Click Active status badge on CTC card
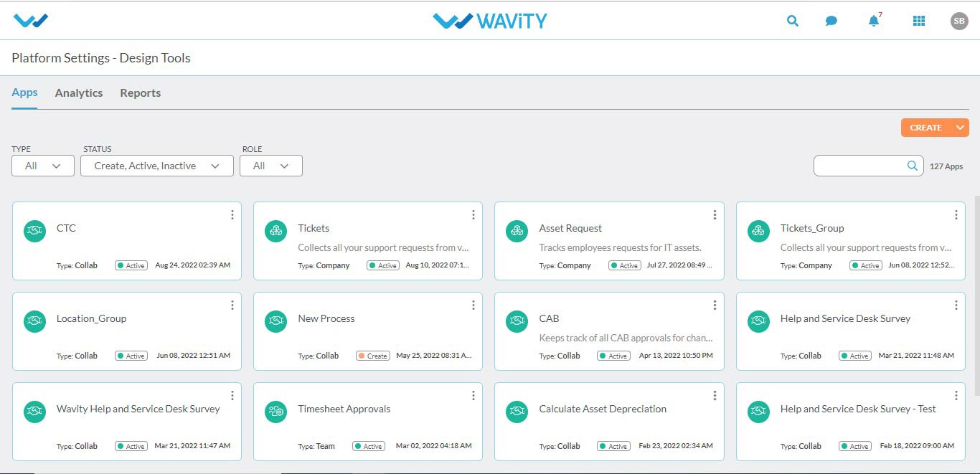 pyautogui.click(x=131, y=265)
